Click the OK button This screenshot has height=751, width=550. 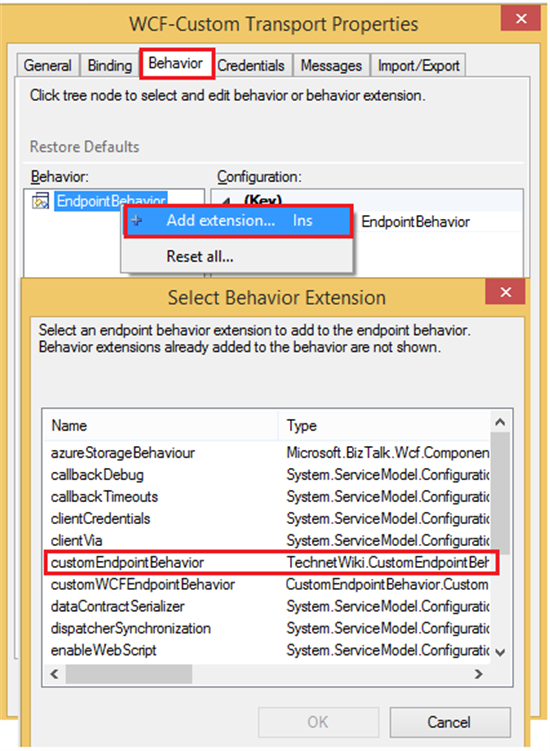point(319,722)
